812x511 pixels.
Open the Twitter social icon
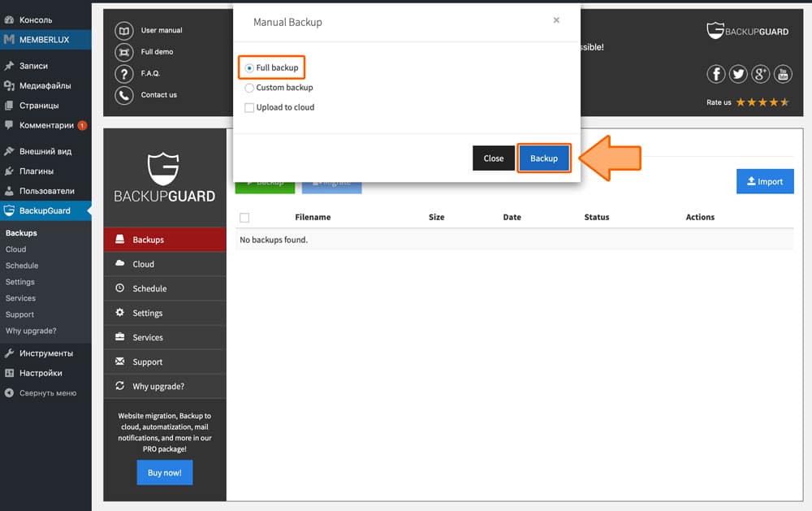point(738,75)
